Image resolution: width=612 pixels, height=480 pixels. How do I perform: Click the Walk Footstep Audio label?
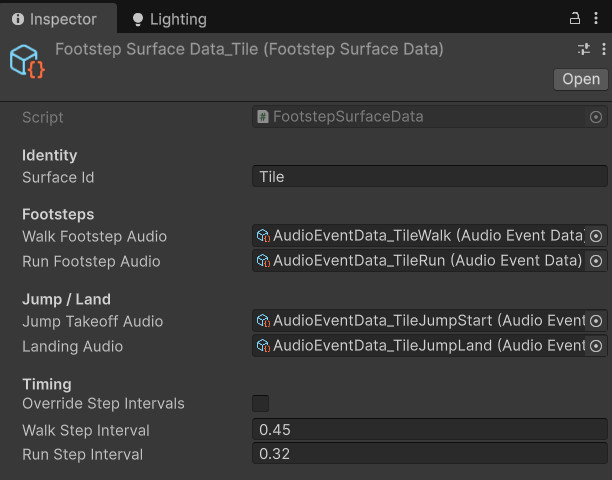(94, 236)
